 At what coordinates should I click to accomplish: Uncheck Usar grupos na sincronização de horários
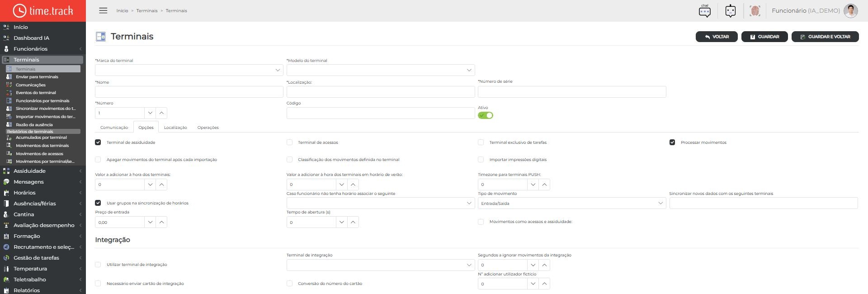98,203
